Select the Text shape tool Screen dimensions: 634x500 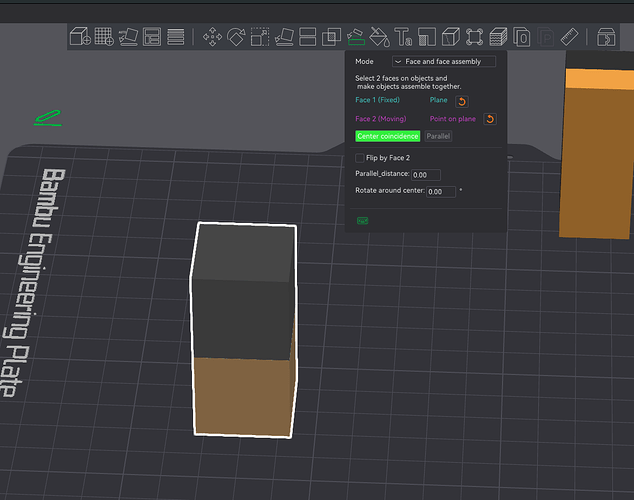click(403, 37)
